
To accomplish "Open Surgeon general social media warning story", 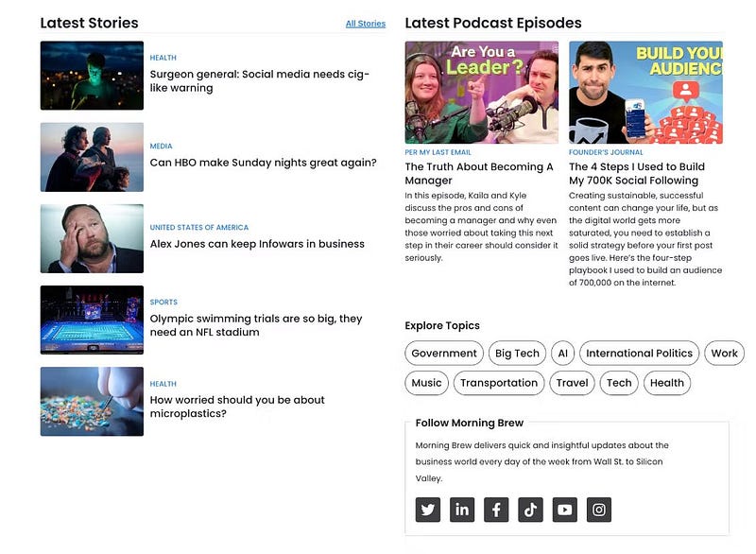I will 259,81.
